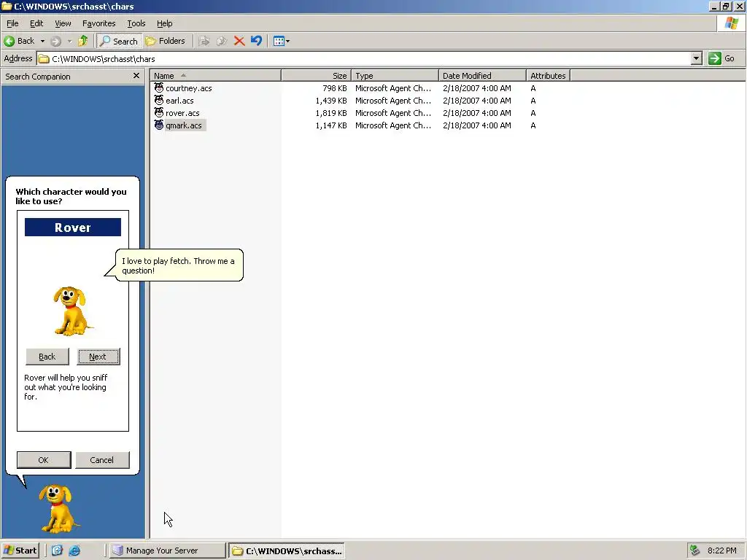
Task: Click the Back button in character chooser
Action: coord(47,357)
